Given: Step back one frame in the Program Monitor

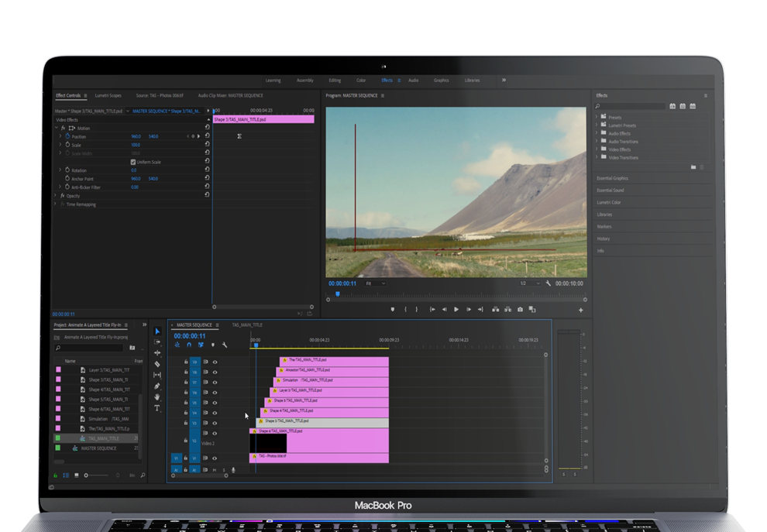Looking at the screenshot, I should pyautogui.click(x=444, y=310).
